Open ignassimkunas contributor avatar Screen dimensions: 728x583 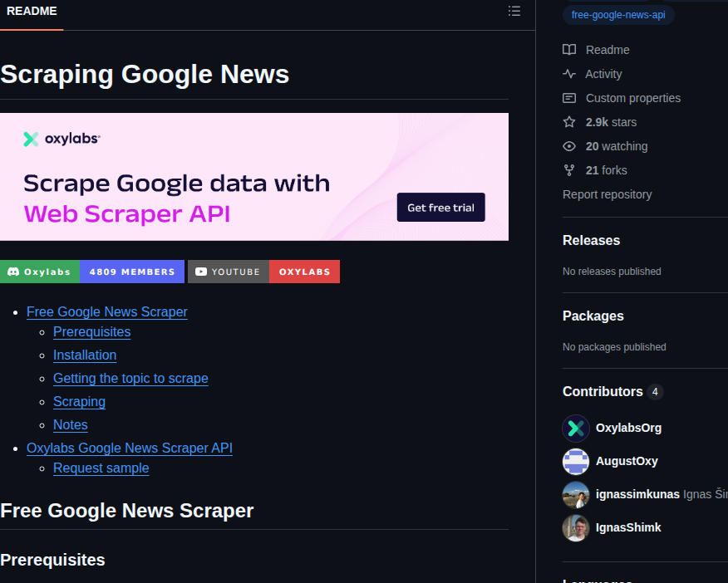click(x=576, y=494)
